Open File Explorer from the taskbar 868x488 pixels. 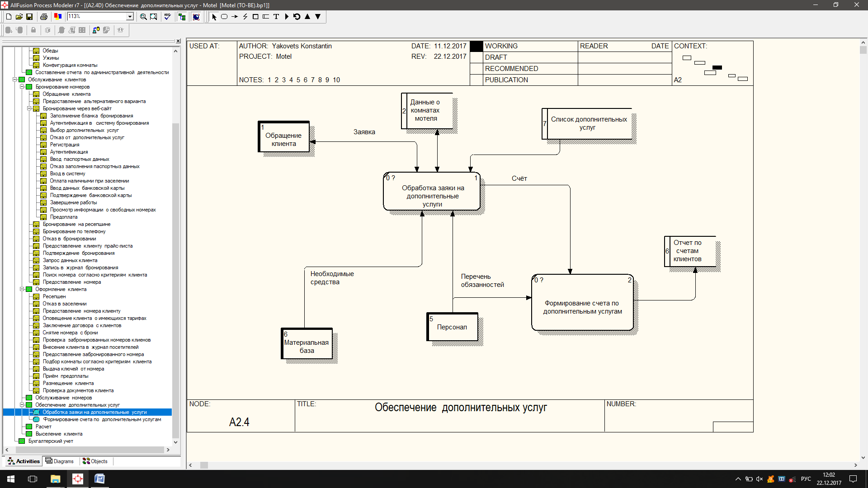[x=55, y=479]
